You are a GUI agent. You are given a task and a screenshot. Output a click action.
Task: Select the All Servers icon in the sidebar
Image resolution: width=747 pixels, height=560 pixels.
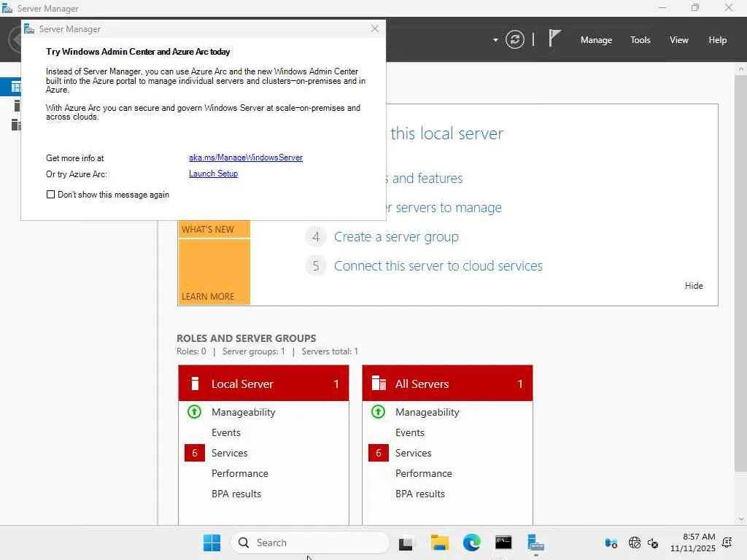point(16,125)
